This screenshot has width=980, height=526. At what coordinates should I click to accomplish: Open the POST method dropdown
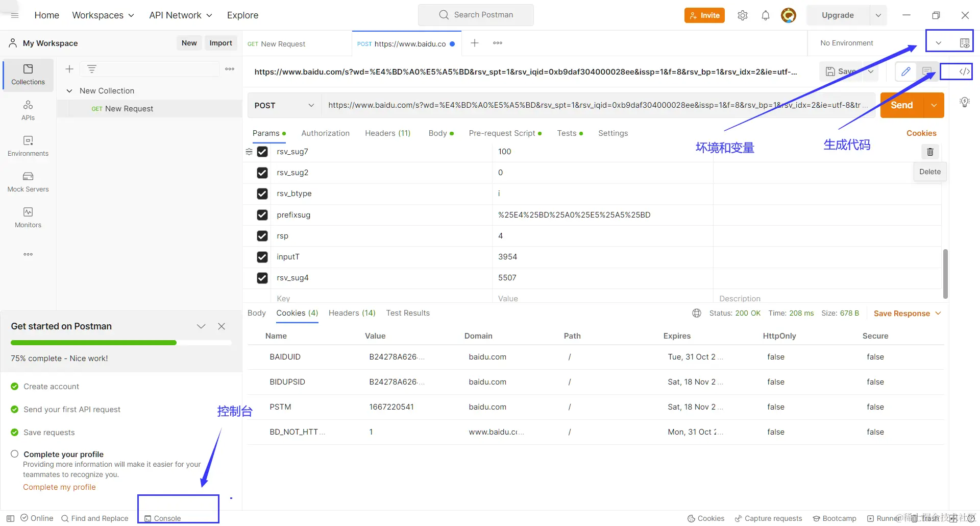click(284, 105)
